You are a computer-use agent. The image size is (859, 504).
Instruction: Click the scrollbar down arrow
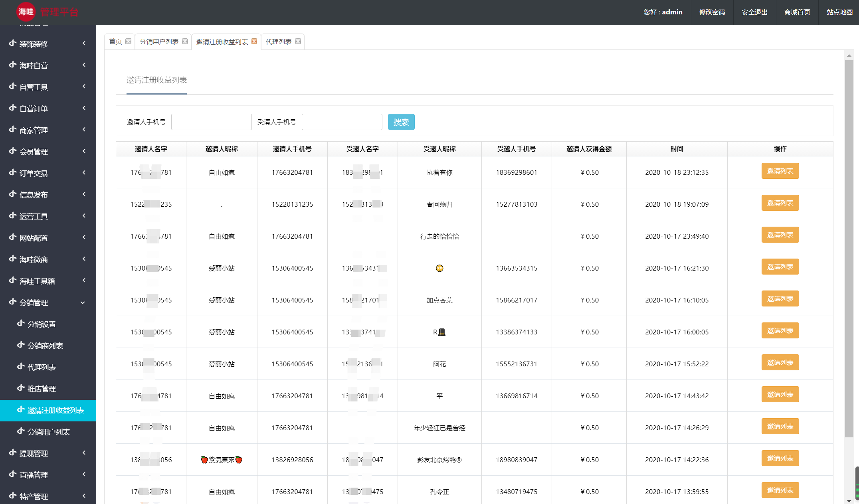(849, 500)
